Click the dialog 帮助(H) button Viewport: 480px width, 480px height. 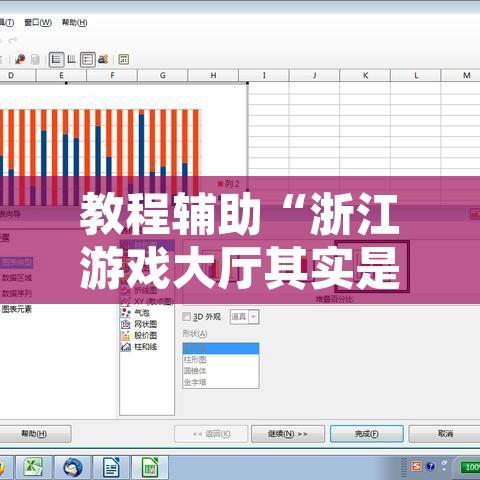tap(34, 434)
